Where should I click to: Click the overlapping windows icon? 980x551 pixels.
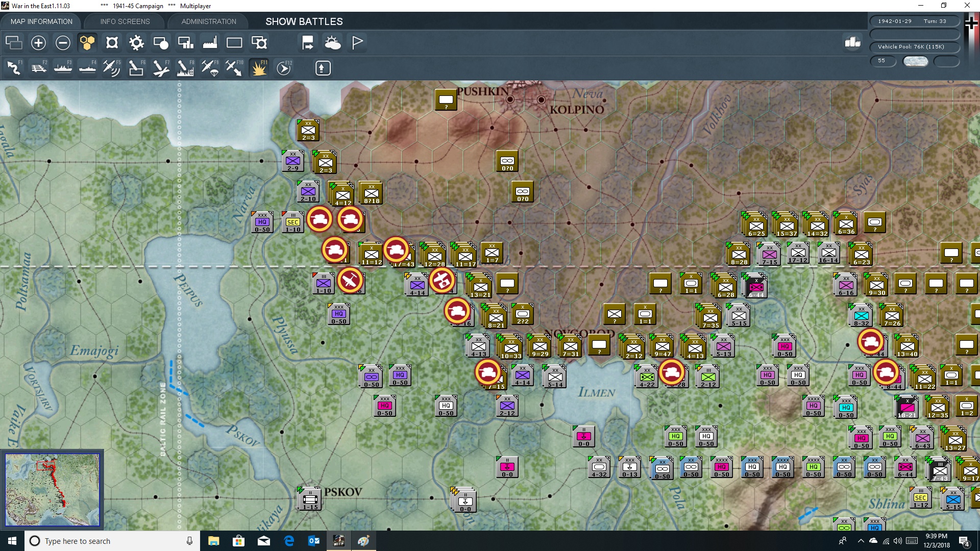click(x=14, y=43)
